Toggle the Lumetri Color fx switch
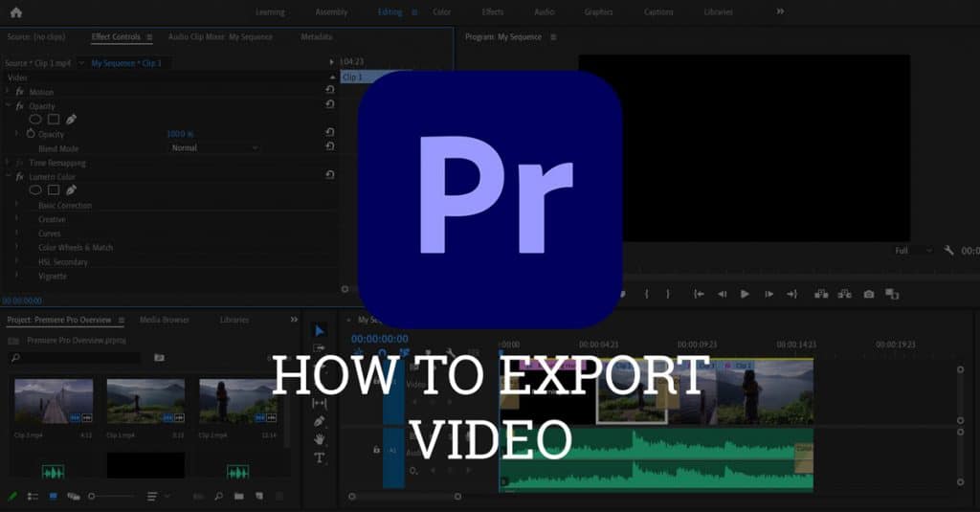 (x=20, y=177)
